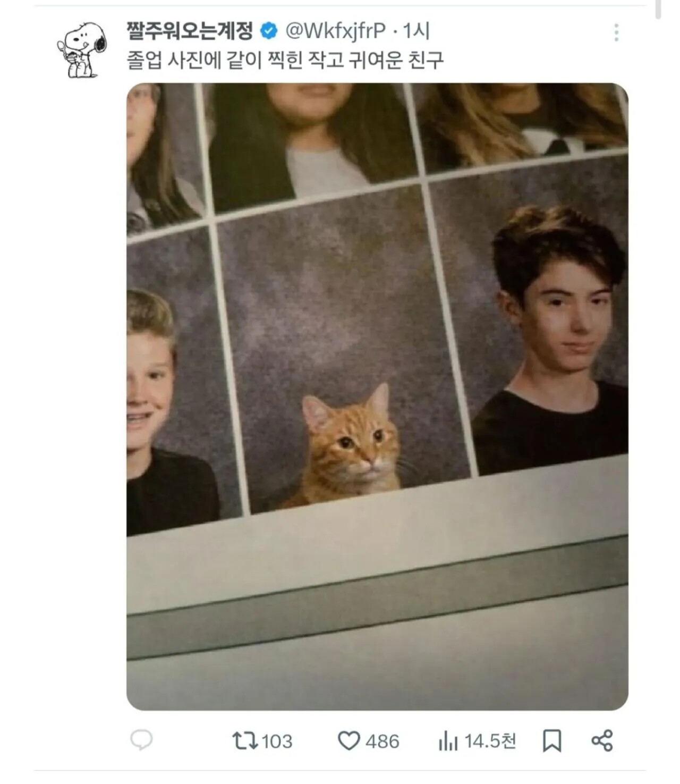Share the tweet via share icon

(x=602, y=740)
